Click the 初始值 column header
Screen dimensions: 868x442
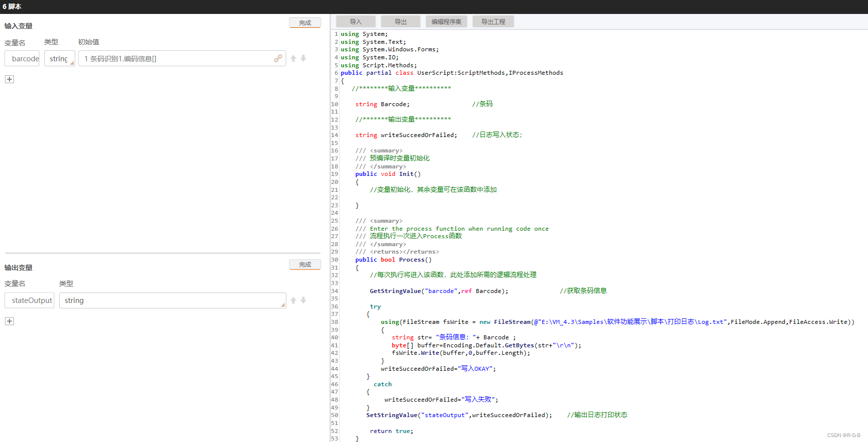click(x=89, y=42)
